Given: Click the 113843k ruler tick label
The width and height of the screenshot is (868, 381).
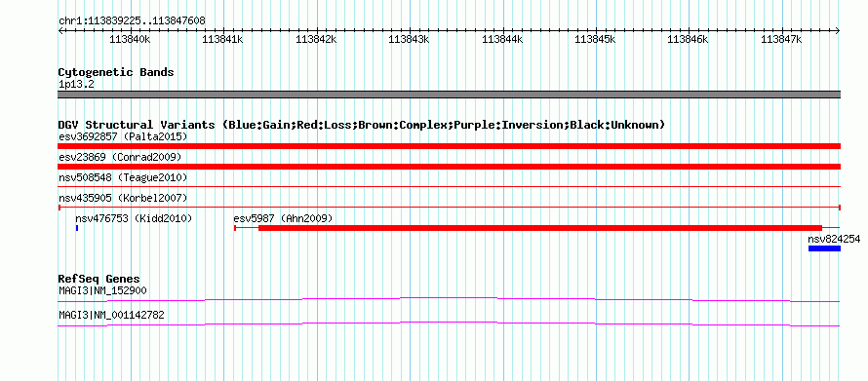Looking at the screenshot, I should click(x=409, y=40).
